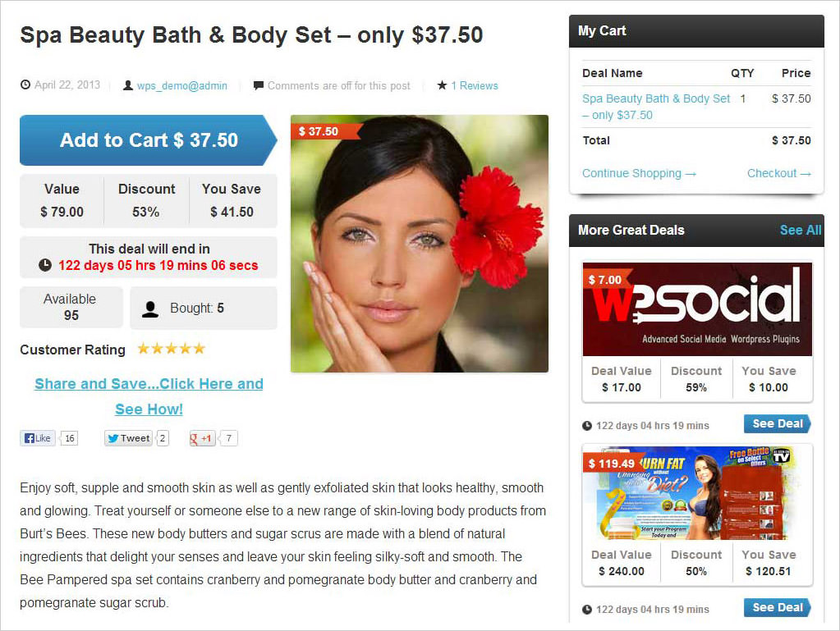This screenshot has height=631, width=840.
Task: Click the Add to Cart $ 37.50 button
Action: point(149,140)
